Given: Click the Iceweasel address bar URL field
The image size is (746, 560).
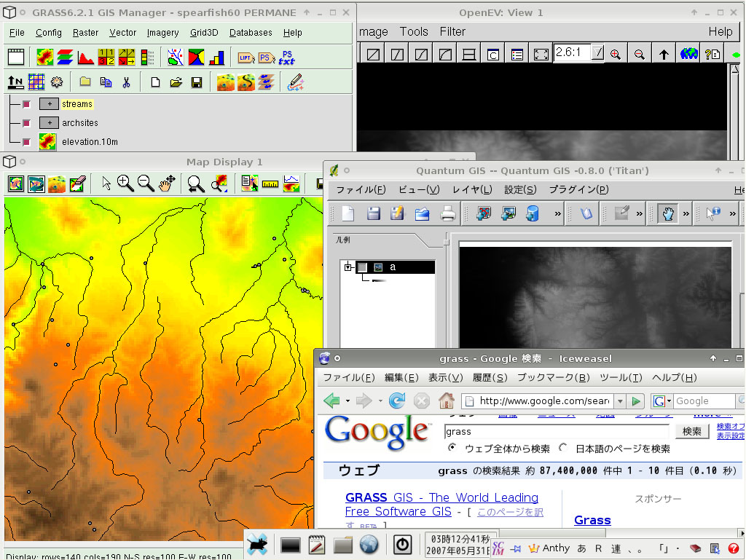Looking at the screenshot, I should coord(543,401).
